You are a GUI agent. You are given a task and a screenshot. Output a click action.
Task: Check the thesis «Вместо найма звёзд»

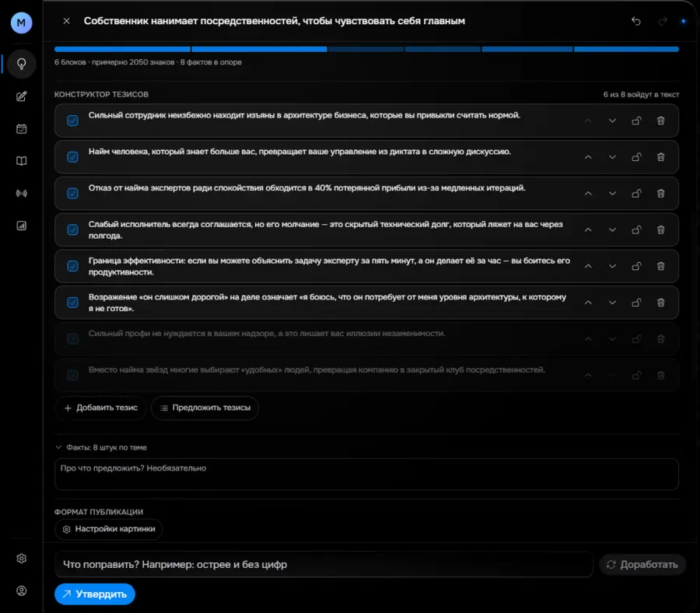(x=72, y=376)
